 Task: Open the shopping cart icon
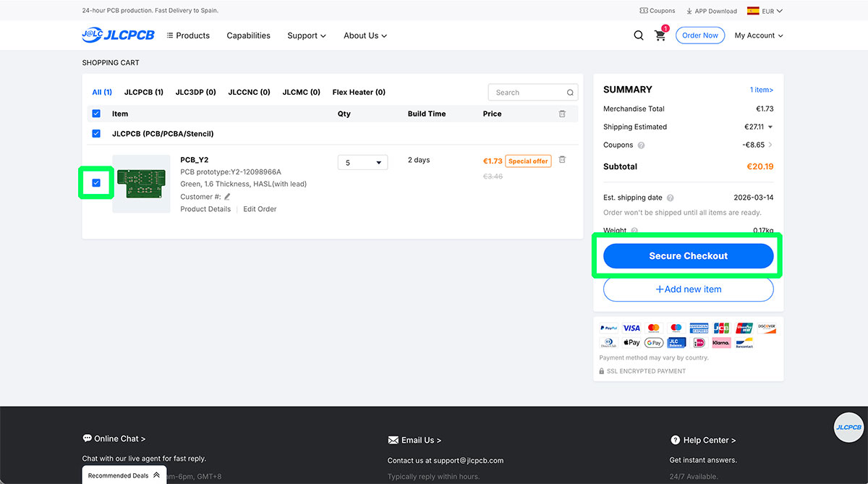pyautogui.click(x=660, y=35)
